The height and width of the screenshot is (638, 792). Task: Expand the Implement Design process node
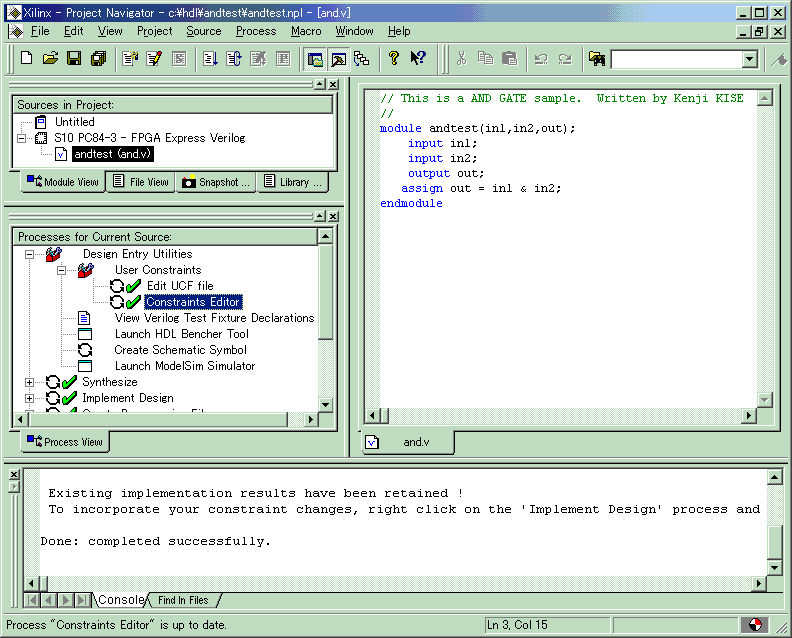(29, 399)
